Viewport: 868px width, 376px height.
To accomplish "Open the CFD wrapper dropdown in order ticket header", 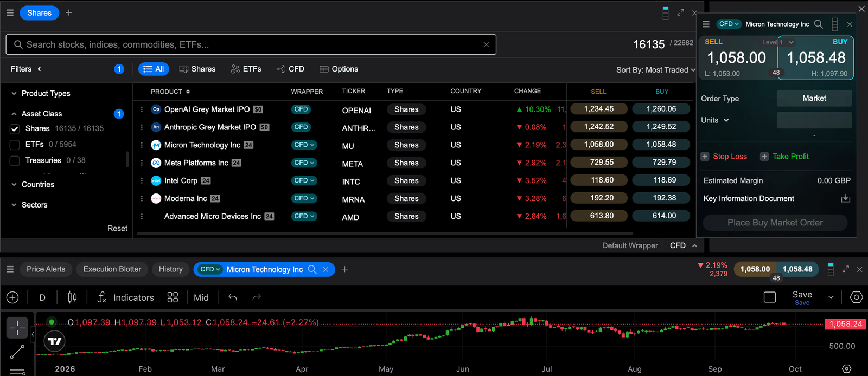I will click(x=729, y=24).
